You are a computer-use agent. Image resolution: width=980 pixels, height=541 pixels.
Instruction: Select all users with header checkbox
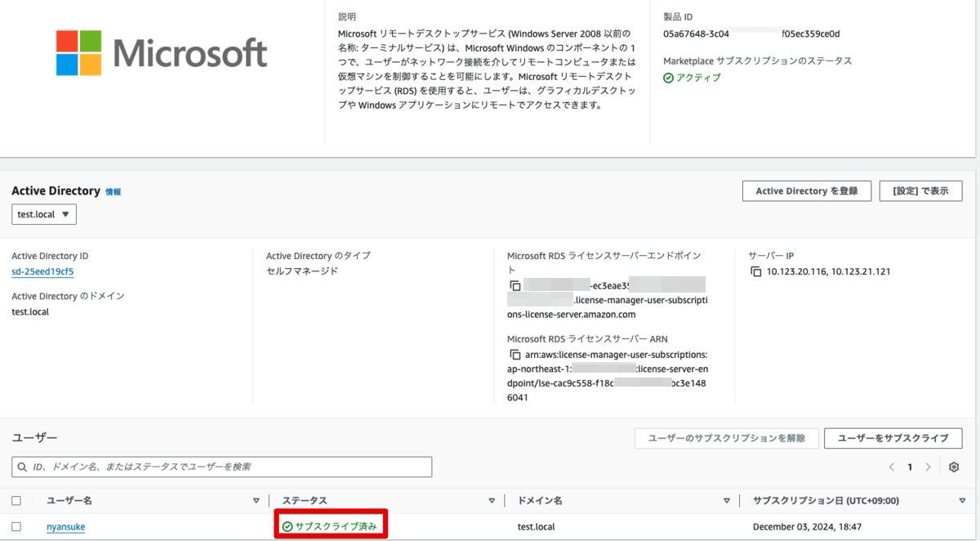16,500
